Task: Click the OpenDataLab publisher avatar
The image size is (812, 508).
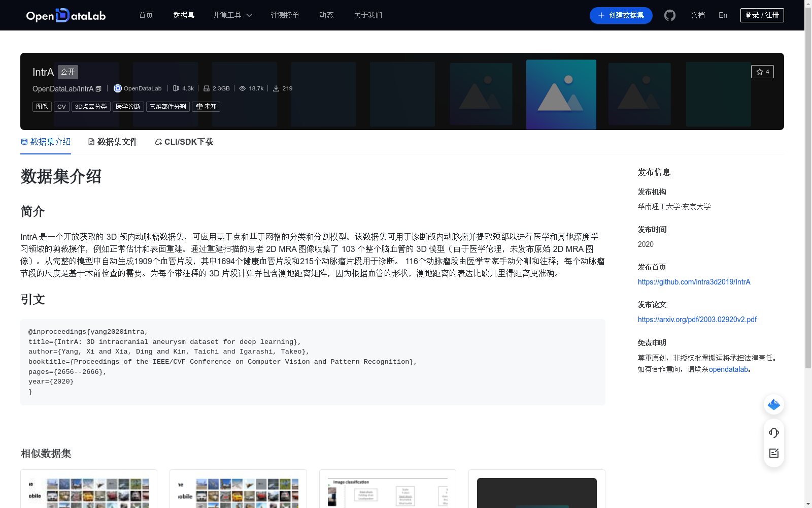Action: click(118, 88)
